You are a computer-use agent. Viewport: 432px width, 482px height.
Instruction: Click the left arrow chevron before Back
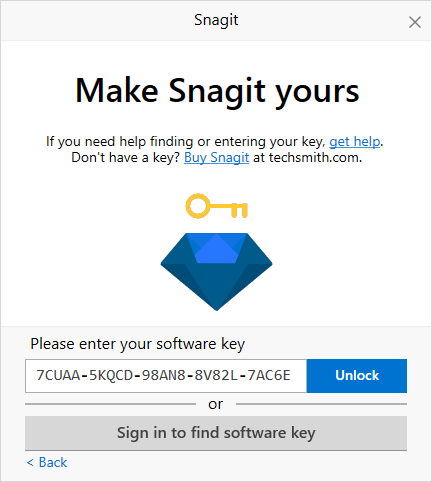coord(30,463)
